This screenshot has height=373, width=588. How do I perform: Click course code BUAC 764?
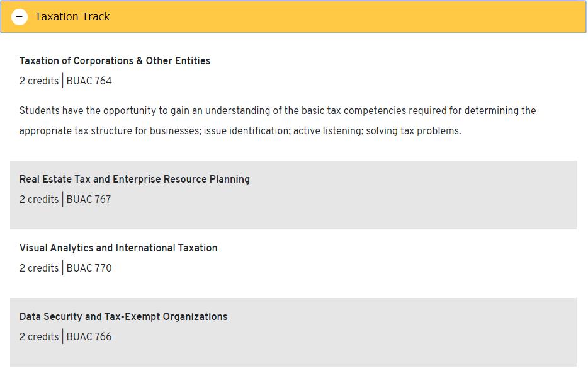tap(89, 81)
